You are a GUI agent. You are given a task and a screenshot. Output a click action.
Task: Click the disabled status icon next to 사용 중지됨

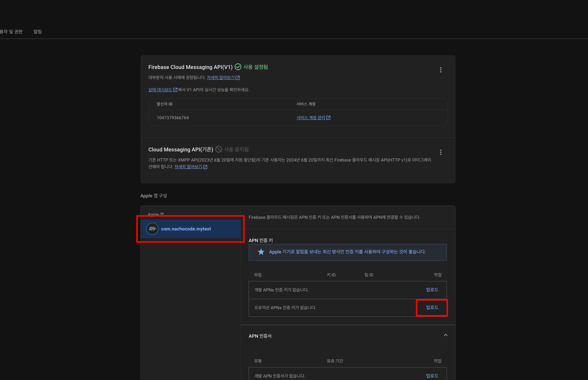point(219,149)
